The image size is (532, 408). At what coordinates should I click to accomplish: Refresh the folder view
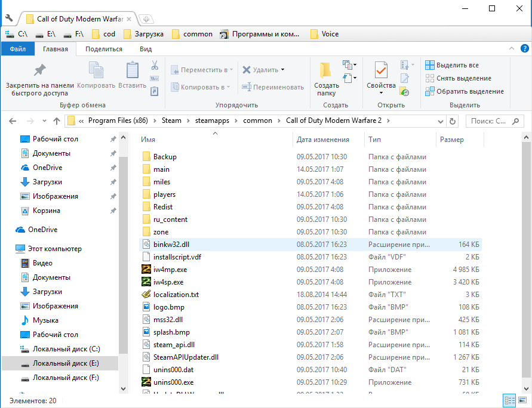452,121
